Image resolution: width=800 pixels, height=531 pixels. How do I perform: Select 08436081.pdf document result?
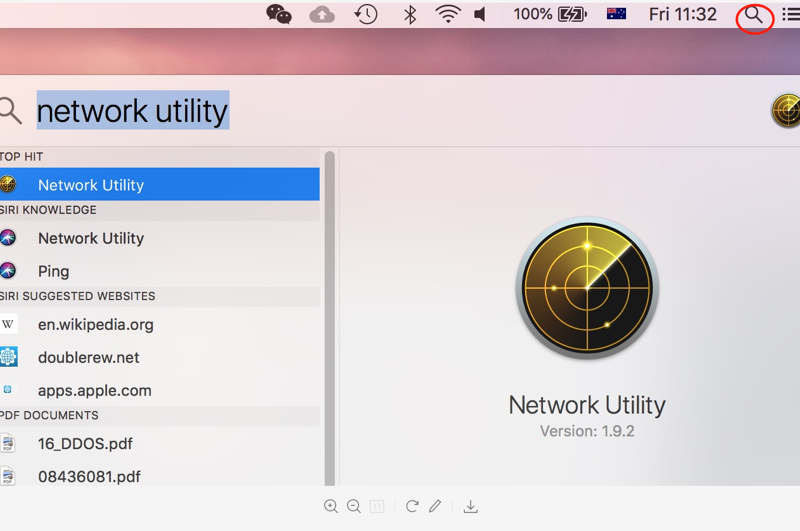coord(160,476)
